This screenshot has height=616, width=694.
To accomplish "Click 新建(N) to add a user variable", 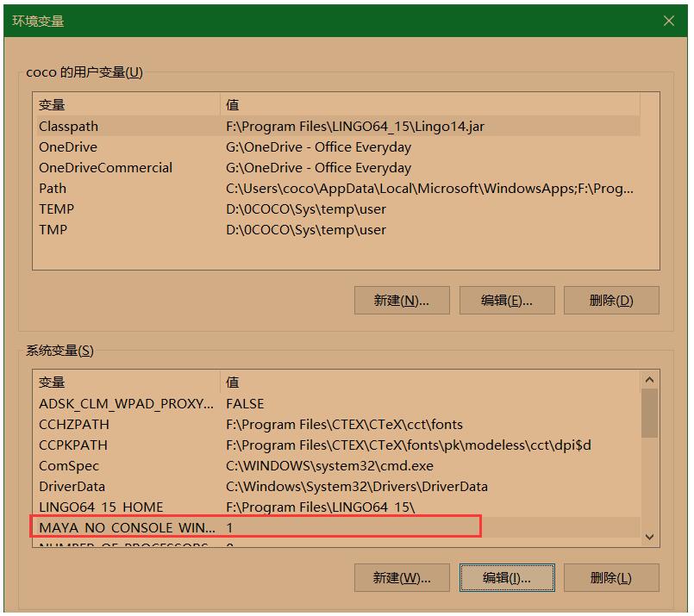I will pos(402,300).
